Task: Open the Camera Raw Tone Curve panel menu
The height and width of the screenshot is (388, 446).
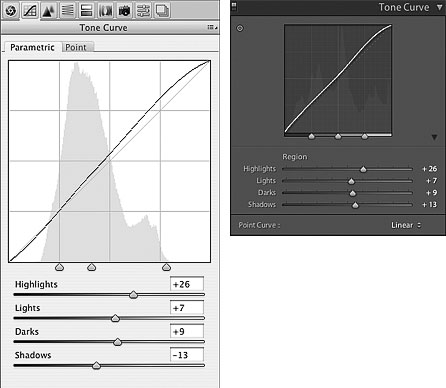Action: [x=212, y=27]
